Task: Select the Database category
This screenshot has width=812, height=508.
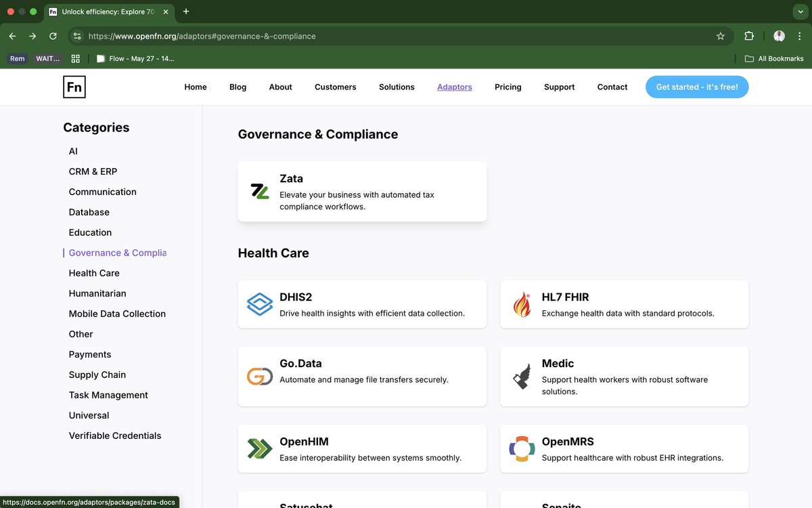Action: tap(89, 212)
